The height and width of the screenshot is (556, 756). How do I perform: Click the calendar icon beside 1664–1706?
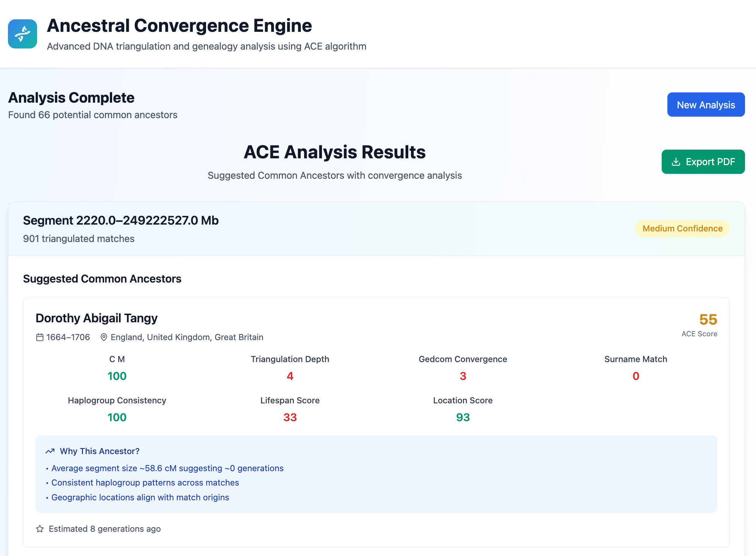pyautogui.click(x=40, y=337)
